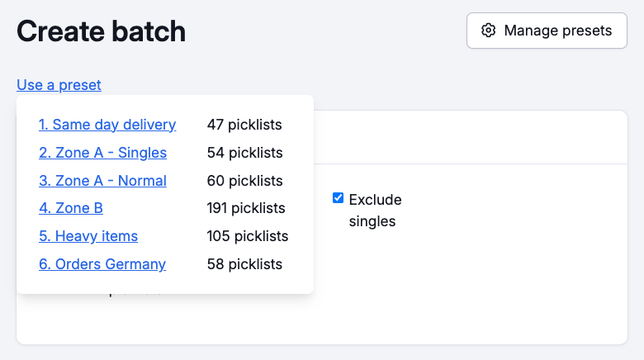The height and width of the screenshot is (360, 644).
Task: Click the Create batch page heading
Action: pos(101,31)
